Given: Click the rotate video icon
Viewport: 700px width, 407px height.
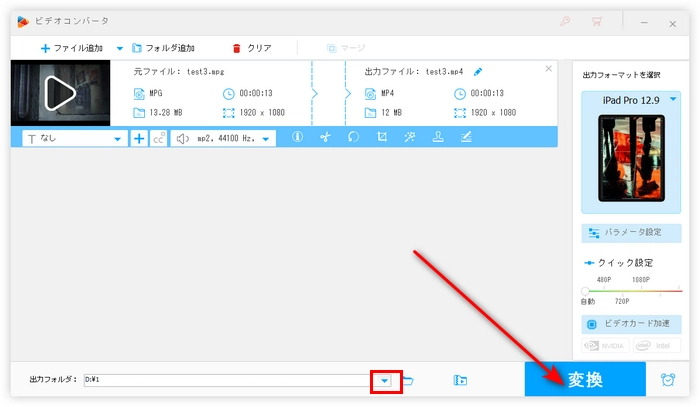Looking at the screenshot, I should (x=353, y=138).
